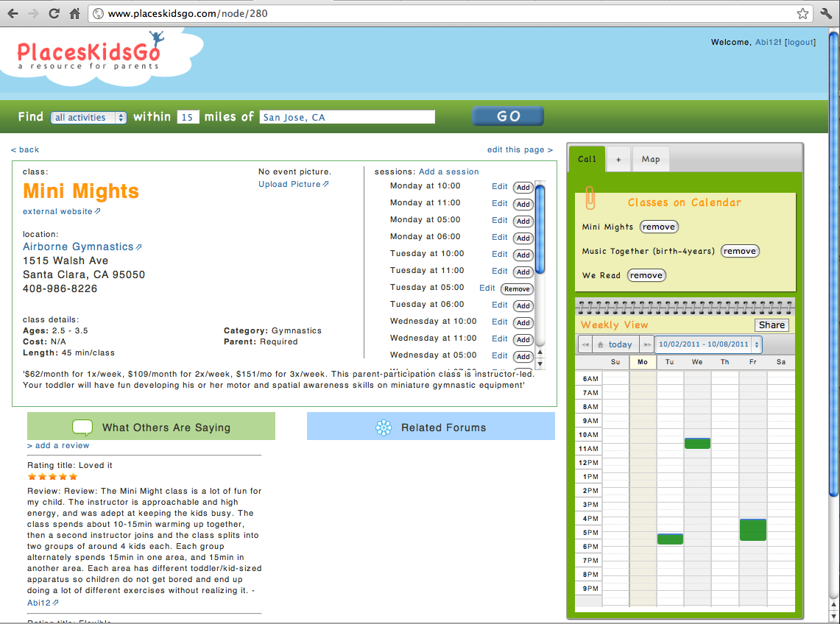Remove We Read from calendar

click(646, 275)
